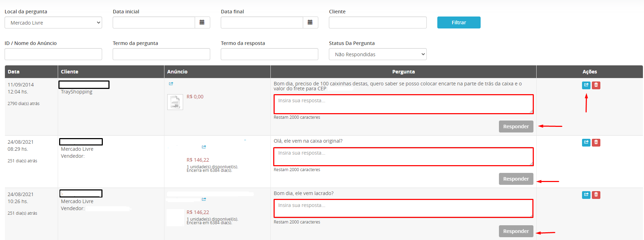Click Responder for the caixinhas question
This screenshot has height=240, width=644.
pyautogui.click(x=516, y=127)
